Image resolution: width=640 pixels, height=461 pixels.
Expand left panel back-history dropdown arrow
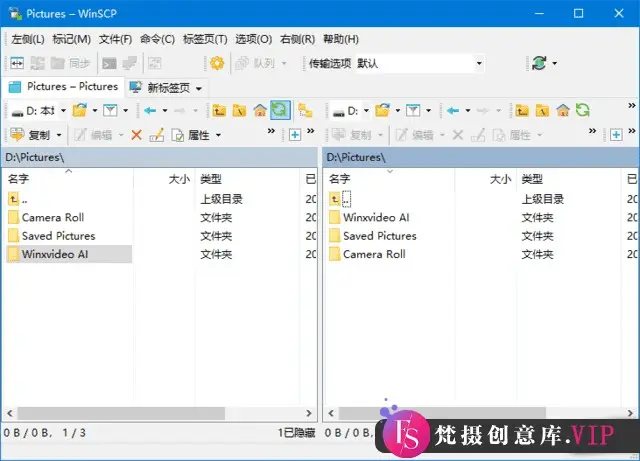click(165, 110)
